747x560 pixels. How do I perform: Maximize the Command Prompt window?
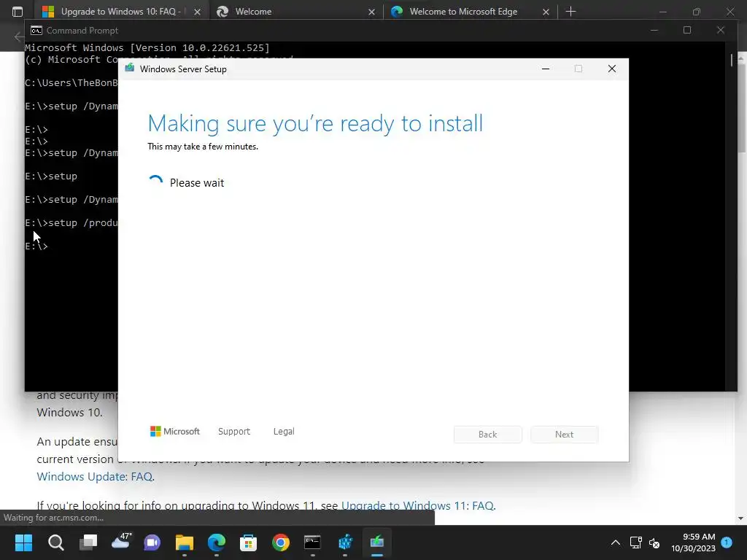pyautogui.click(x=687, y=30)
